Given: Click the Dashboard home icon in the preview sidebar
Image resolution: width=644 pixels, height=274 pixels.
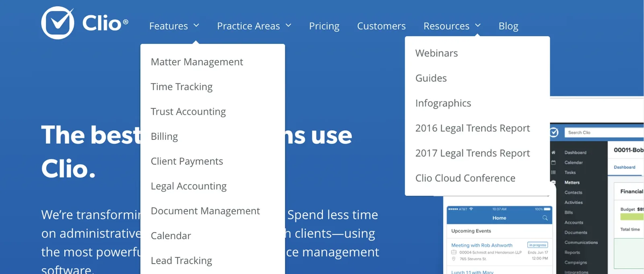Looking at the screenshot, I should click(x=553, y=153).
